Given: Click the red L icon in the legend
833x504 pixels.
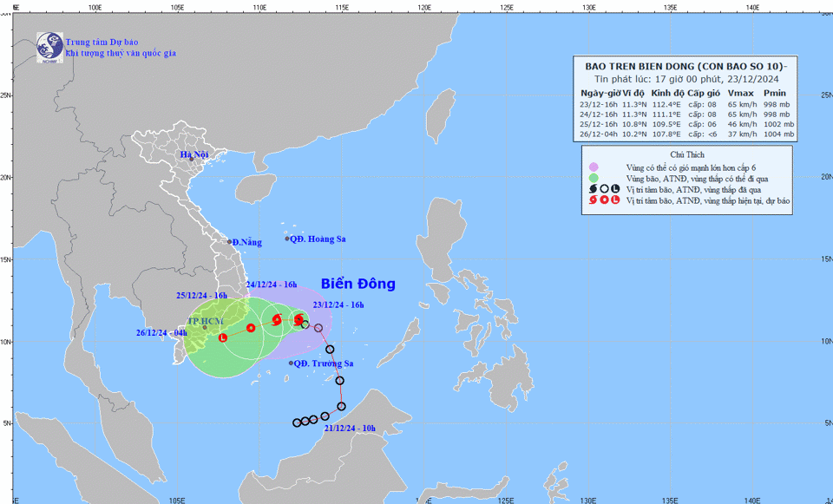Looking at the screenshot, I should click(615, 200).
